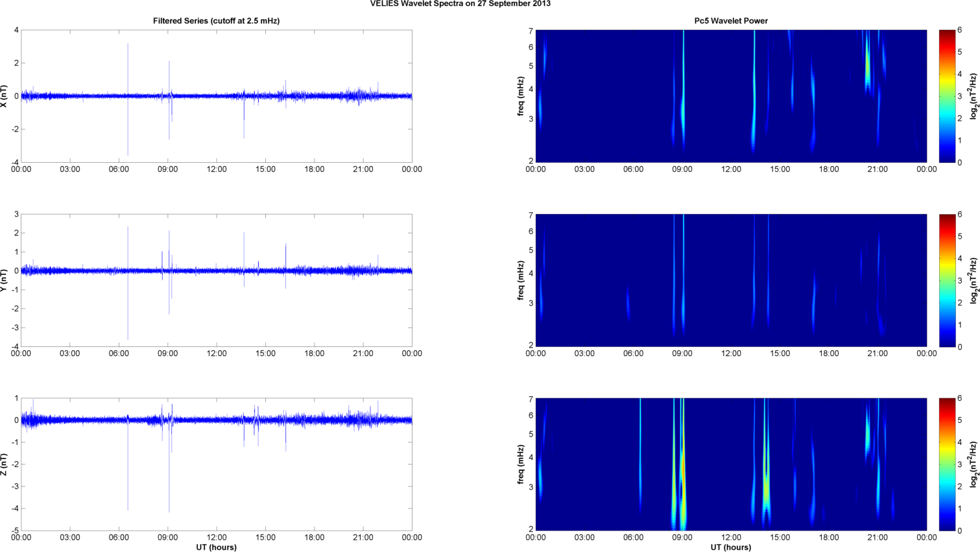Click '12:00' tick under Y series plot

217,354
